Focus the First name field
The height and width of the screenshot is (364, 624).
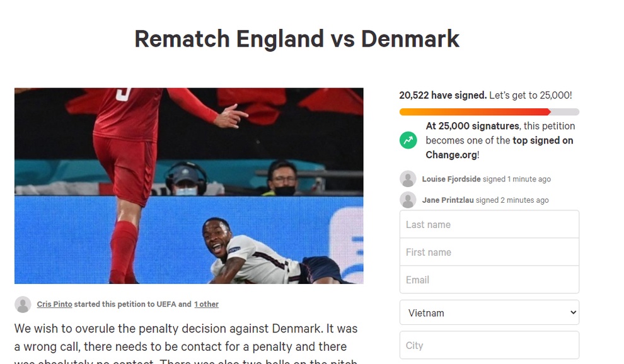489,252
